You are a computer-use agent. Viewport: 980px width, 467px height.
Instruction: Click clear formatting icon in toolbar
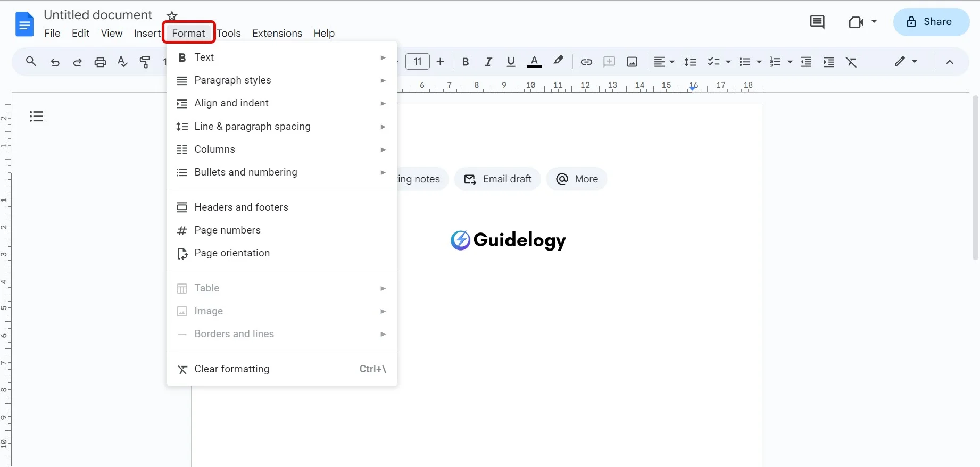[x=851, y=62]
